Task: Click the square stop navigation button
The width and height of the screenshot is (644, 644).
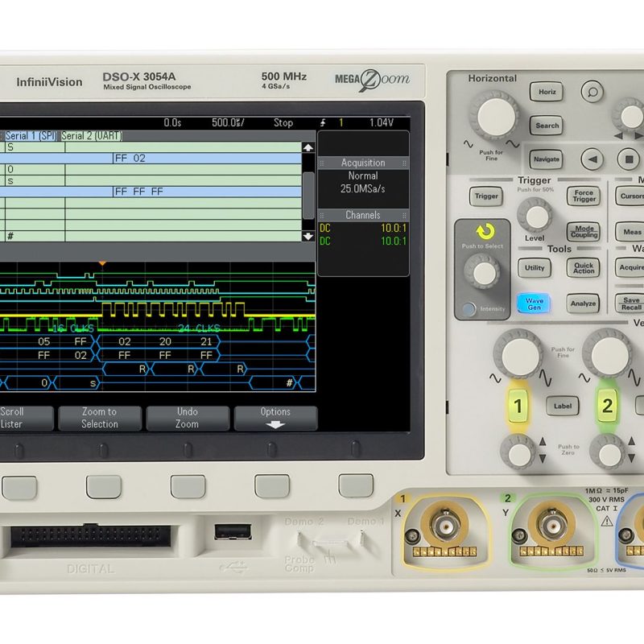Action: (629, 159)
